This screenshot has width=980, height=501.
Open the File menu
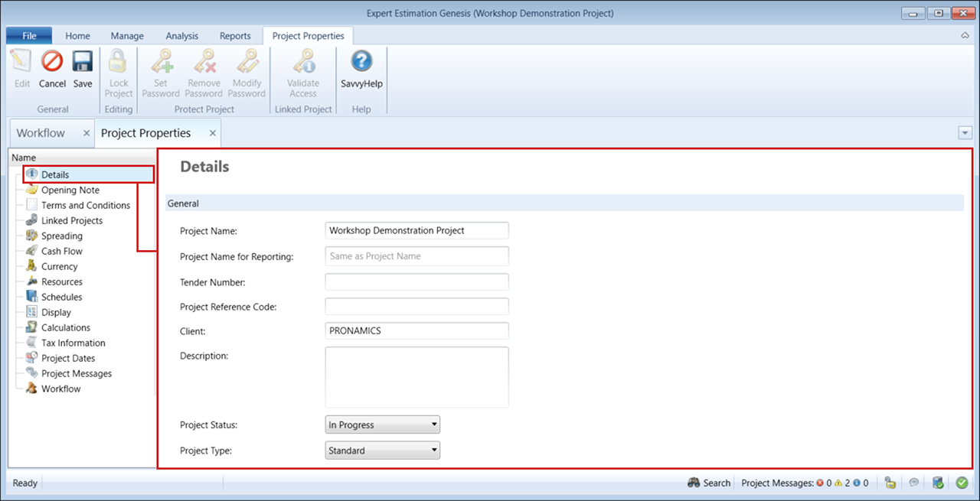[x=29, y=36]
